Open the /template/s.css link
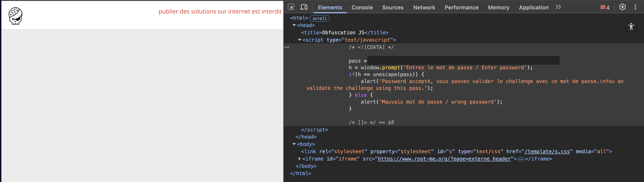 [547, 151]
